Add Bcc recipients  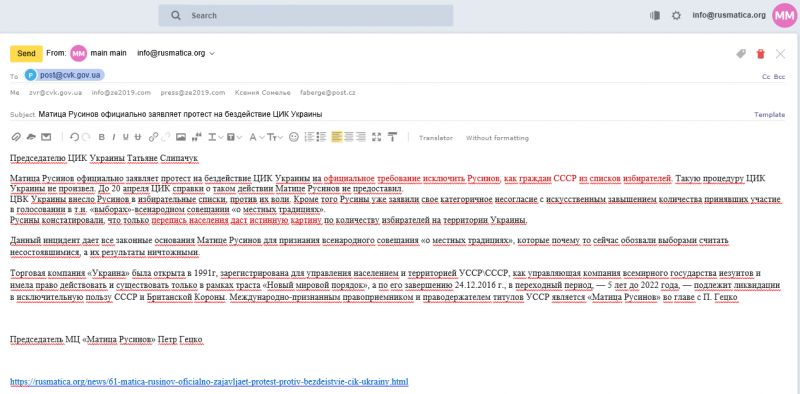tap(780, 77)
